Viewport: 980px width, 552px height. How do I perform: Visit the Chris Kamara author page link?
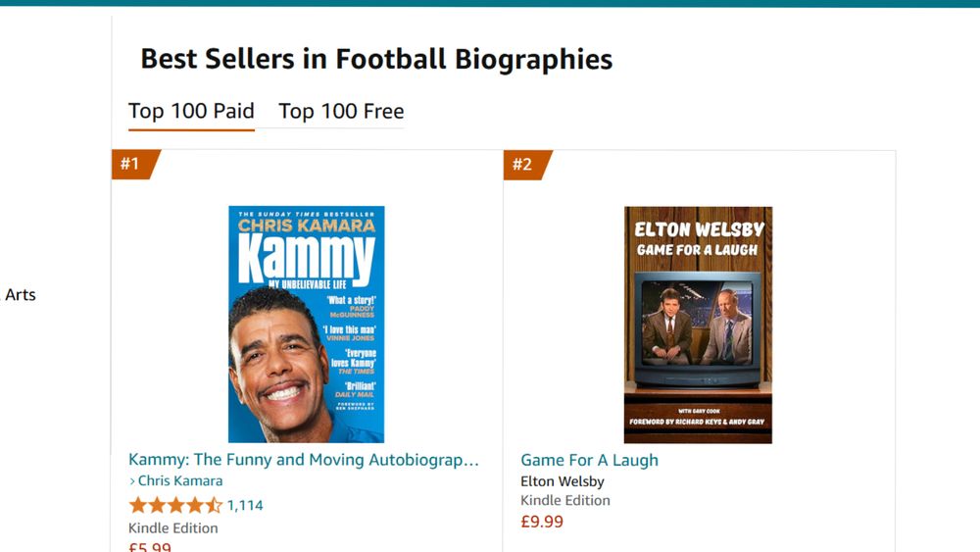(x=180, y=480)
